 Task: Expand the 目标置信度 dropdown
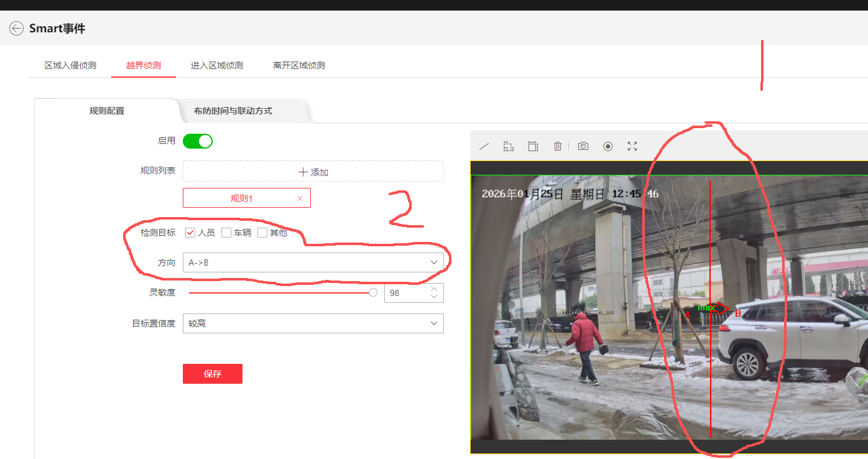(313, 323)
